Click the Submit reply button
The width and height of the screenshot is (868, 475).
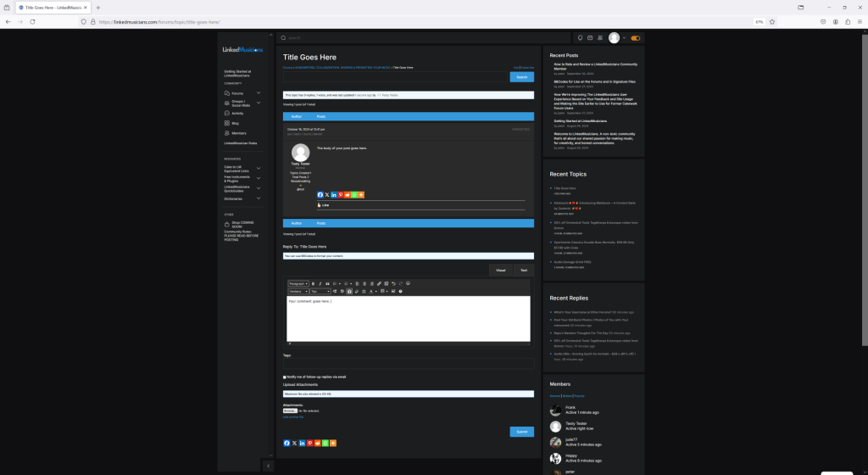pyautogui.click(x=522, y=432)
